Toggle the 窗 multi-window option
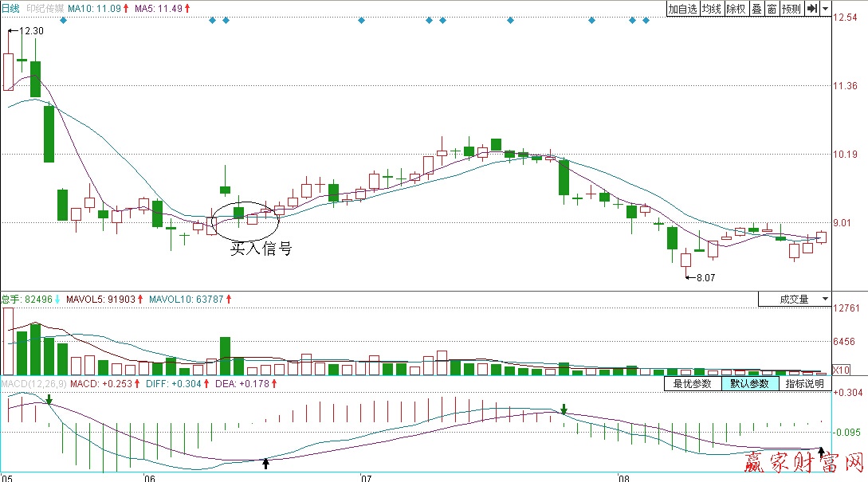The height and width of the screenshot is (482, 868). pos(772,9)
